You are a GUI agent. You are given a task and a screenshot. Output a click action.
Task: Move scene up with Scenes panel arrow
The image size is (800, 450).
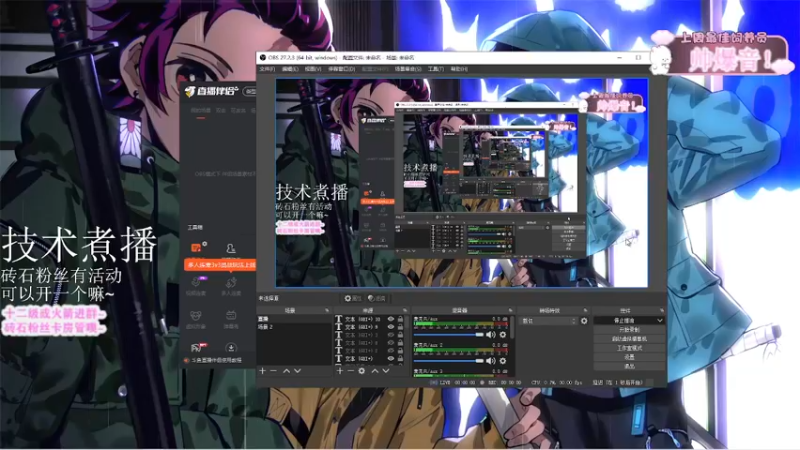click(286, 371)
